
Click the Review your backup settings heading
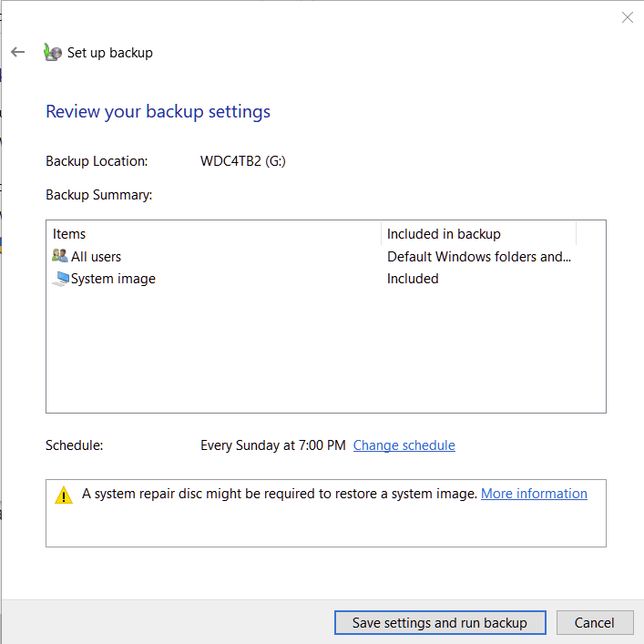(x=158, y=112)
